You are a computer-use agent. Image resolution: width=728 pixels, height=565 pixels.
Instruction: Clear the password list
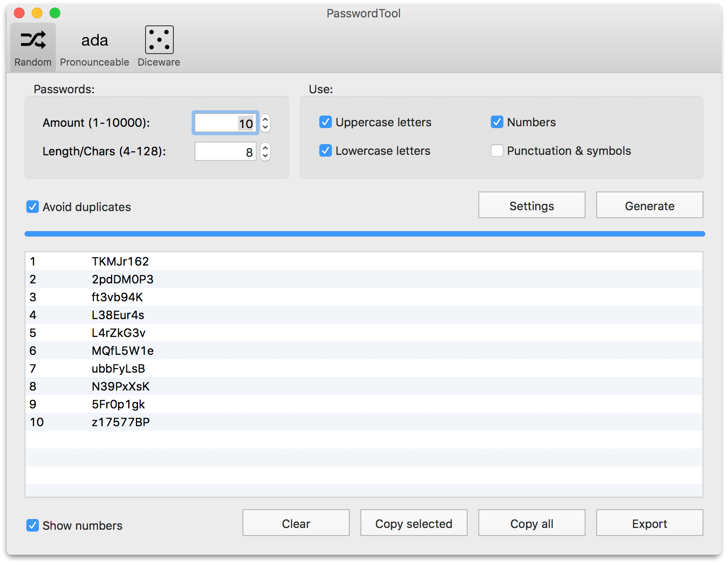[295, 523]
